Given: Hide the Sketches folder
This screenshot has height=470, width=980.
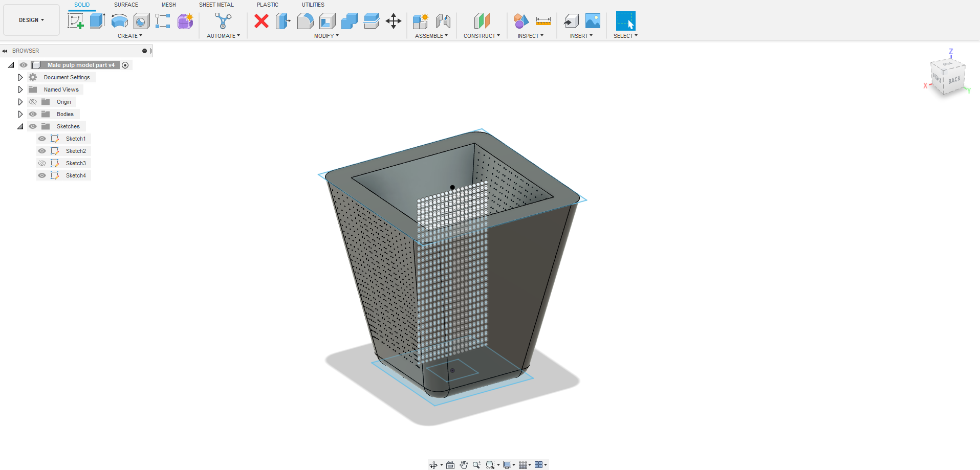Looking at the screenshot, I should tap(33, 126).
